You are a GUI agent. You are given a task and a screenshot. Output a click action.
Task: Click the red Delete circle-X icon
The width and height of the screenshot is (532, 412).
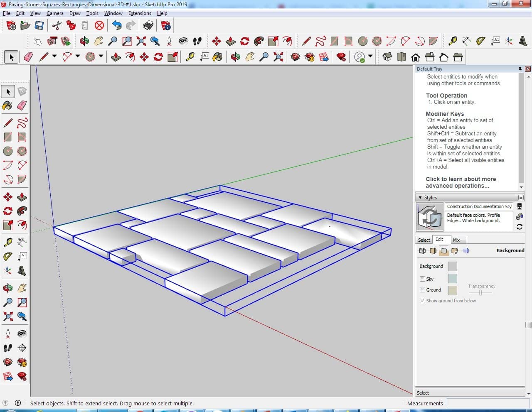pos(99,26)
